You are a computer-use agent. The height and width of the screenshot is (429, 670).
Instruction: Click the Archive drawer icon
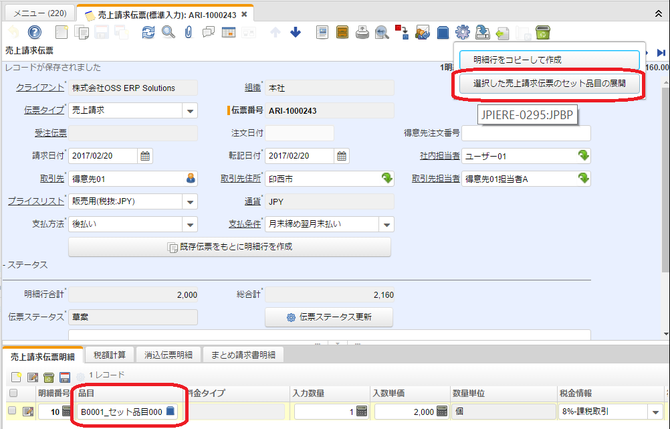[342, 32]
